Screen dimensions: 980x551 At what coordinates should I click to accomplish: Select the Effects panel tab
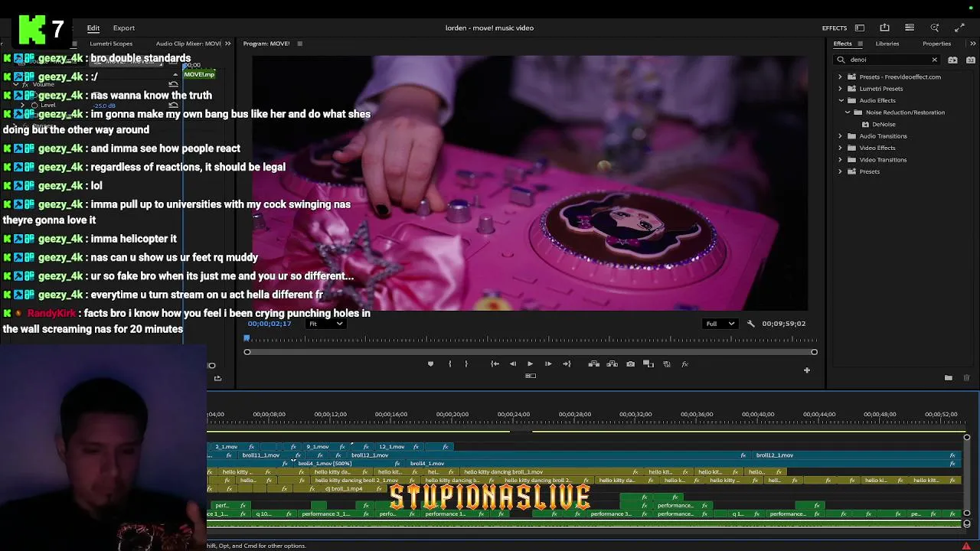click(842, 44)
